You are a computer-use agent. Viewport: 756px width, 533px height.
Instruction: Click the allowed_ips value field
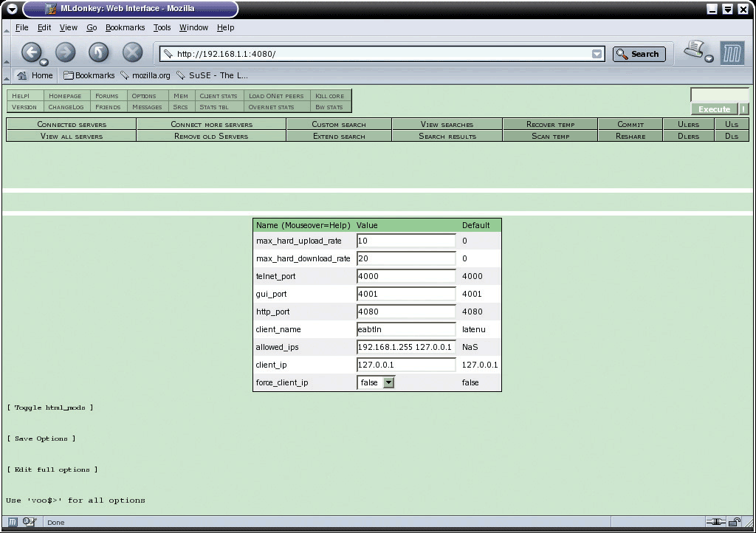coord(406,347)
